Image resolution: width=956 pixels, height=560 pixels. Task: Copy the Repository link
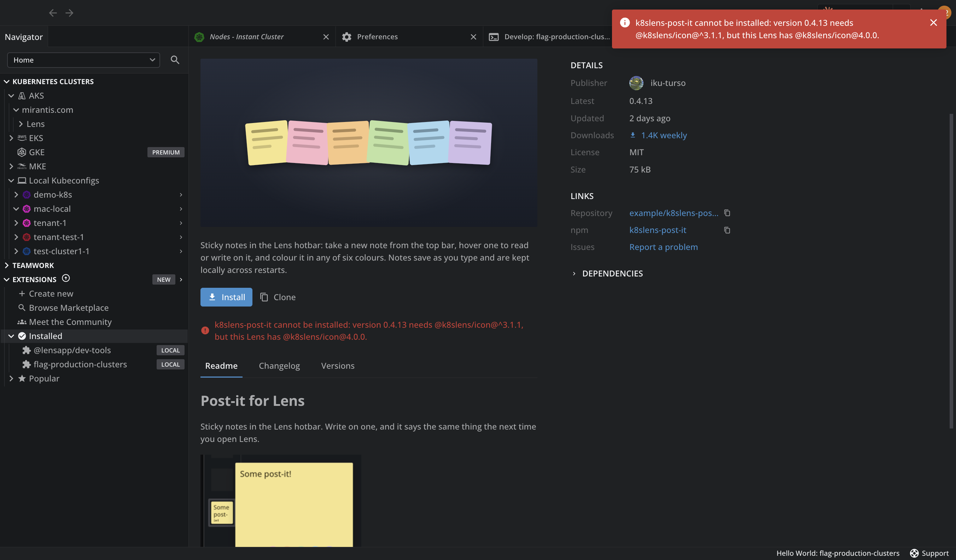point(727,213)
